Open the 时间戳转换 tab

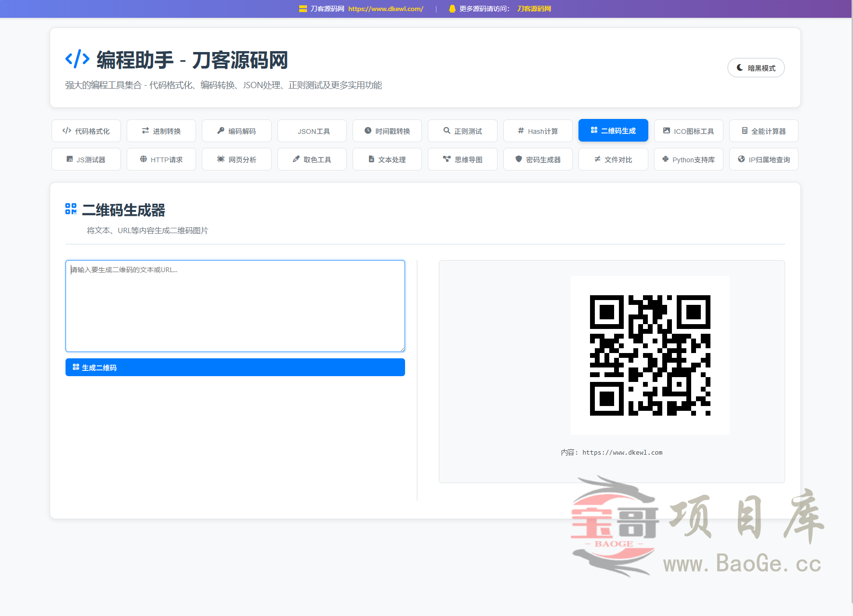[x=387, y=131]
